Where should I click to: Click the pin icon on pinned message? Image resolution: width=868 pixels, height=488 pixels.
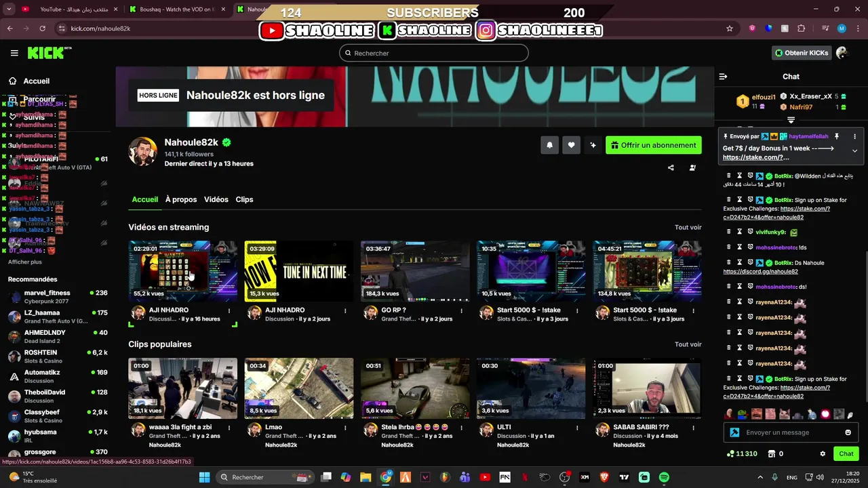click(837, 136)
